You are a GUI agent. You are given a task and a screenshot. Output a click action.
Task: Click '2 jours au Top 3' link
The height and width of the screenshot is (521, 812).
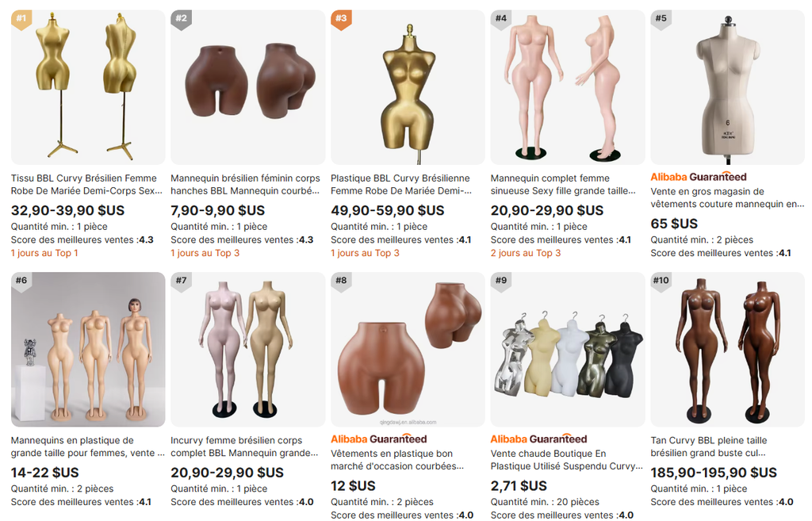click(x=526, y=253)
